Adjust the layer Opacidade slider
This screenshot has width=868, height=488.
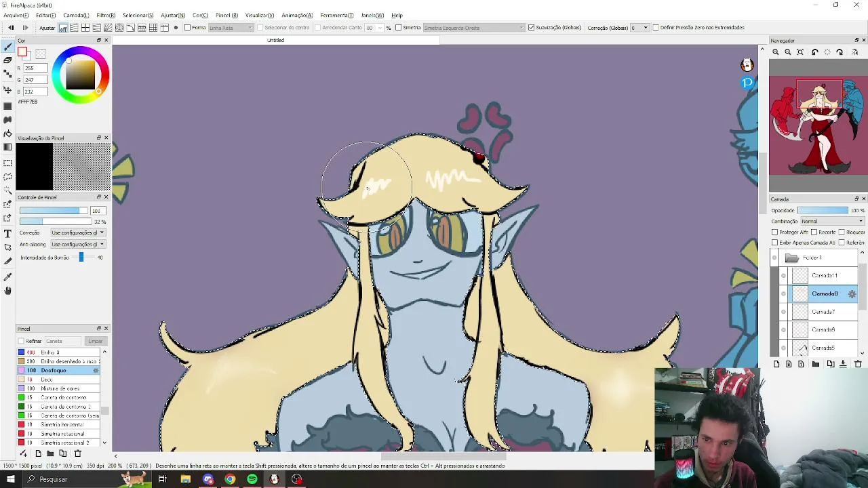823,210
